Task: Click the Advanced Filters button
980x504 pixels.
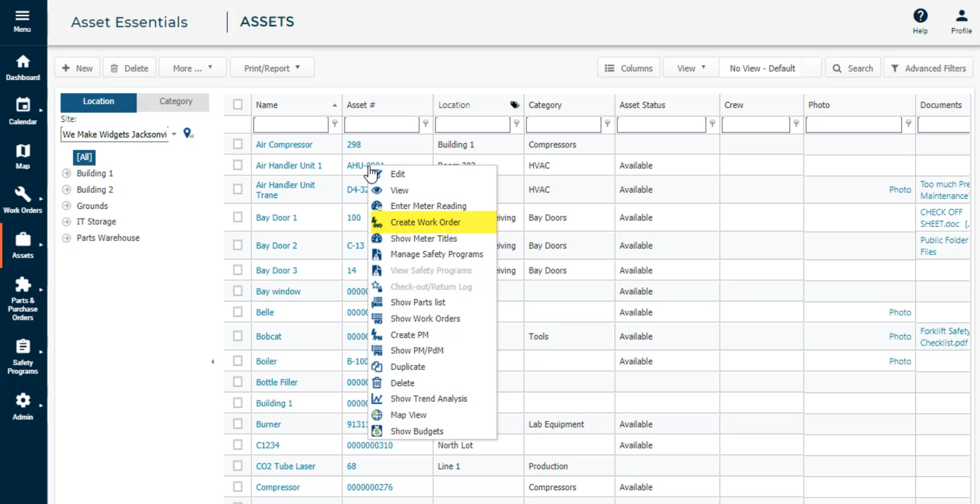Action: 928,68
